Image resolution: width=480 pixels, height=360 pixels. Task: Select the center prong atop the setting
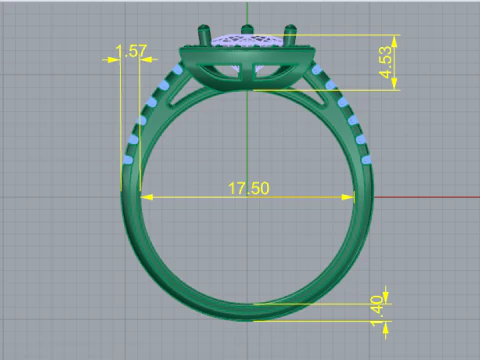tap(247, 30)
